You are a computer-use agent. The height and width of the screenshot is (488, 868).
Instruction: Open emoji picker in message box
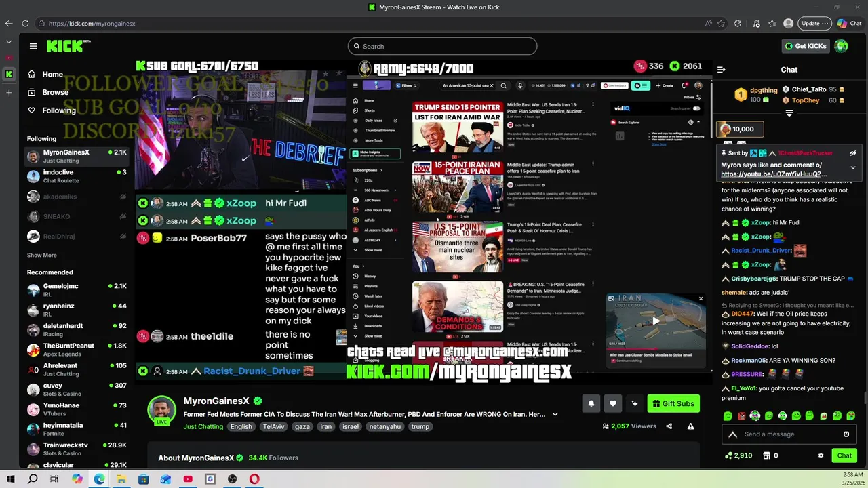(846, 434)
